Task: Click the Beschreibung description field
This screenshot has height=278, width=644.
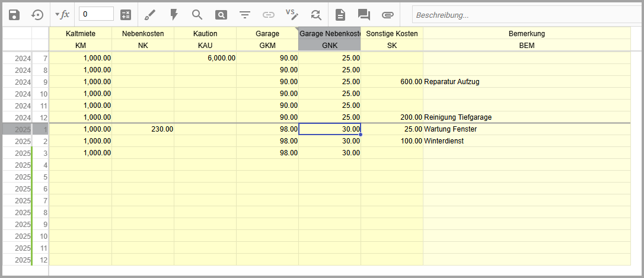Action: click(525, 14)
